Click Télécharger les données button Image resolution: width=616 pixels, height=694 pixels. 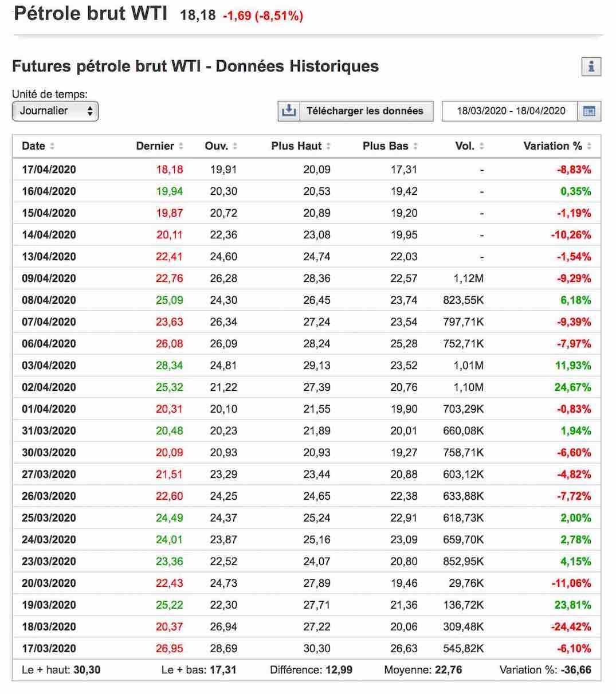coord(364,111)
